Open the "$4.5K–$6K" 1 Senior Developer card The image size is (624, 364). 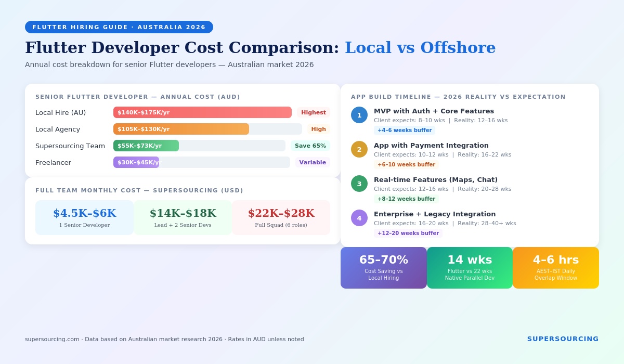click(x=84, y=217)
